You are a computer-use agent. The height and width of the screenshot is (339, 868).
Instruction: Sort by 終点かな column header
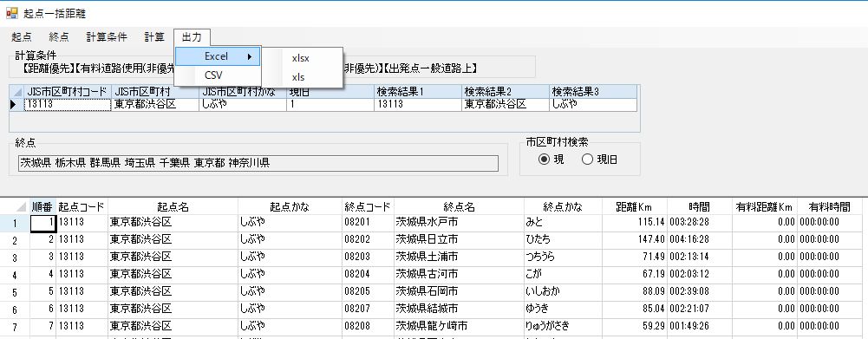click(563, 207)
